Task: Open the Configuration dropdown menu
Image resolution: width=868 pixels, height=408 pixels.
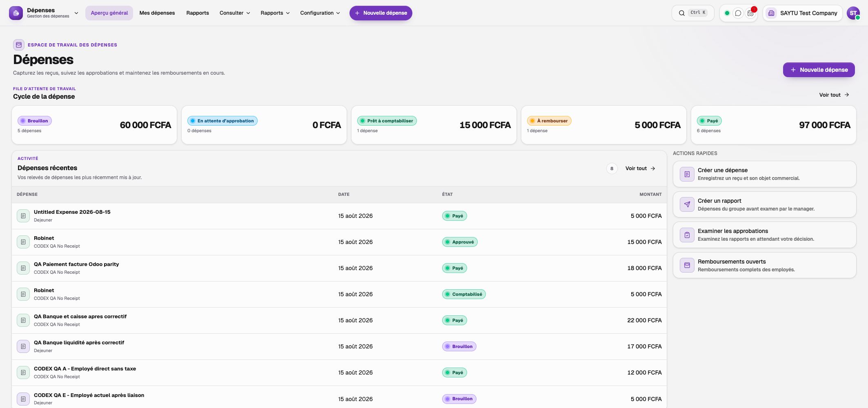Action: [x=320, y=13]
